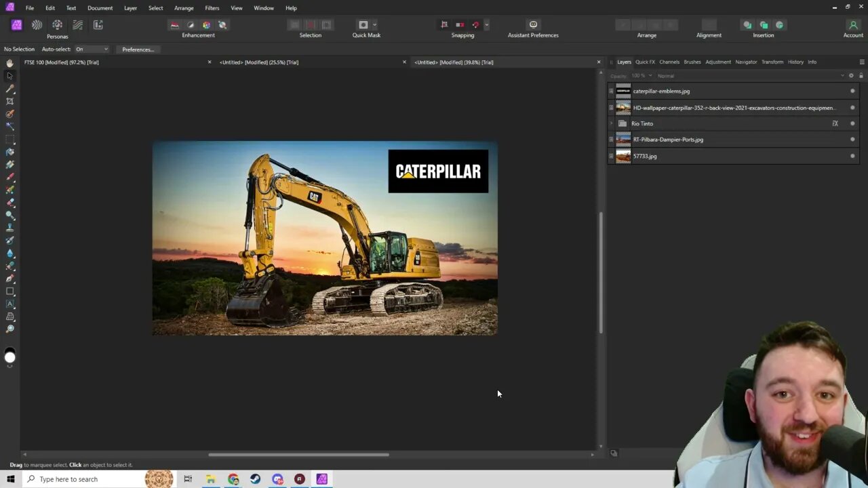Open Rio Tinto layer FX settings
This screenshot has height=488, width=868.
(x=835, y=123)
